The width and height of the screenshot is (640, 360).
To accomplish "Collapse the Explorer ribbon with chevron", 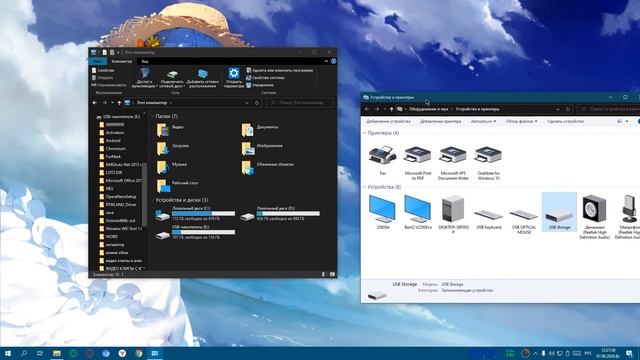I will (x=326, y=61).
